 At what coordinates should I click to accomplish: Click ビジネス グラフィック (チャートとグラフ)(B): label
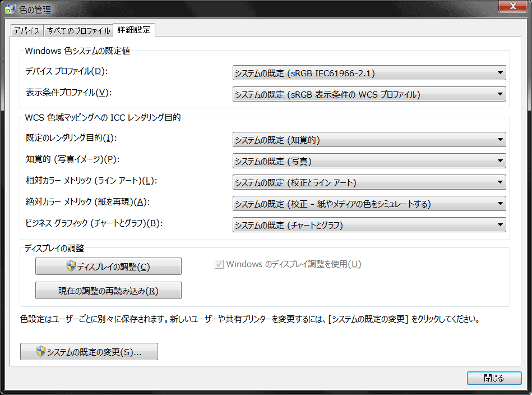pos(94,223)
